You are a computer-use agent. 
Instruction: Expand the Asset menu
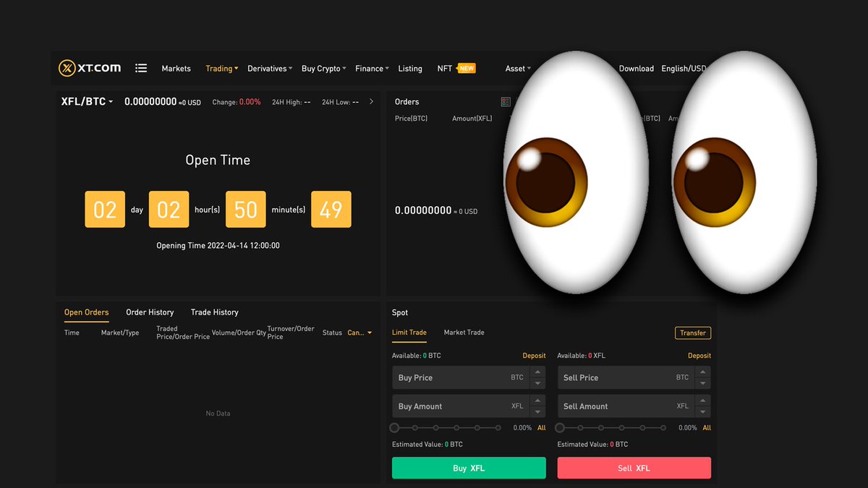coord(518,69)
